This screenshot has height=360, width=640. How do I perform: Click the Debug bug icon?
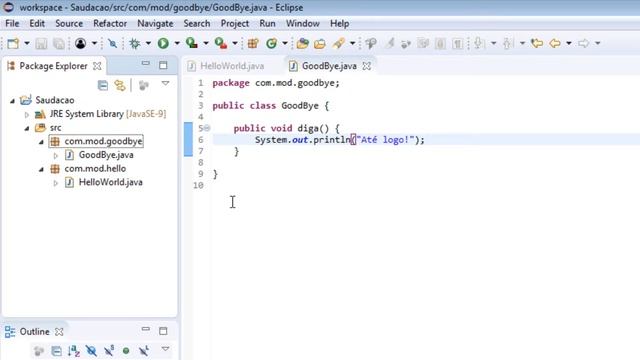pos(135,43)
